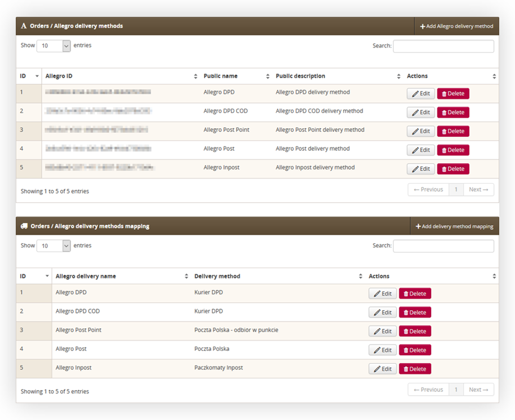Click truck icon in mapping panel header
Viewport: 515px width, 420px height.
click(x=24, y=226)
